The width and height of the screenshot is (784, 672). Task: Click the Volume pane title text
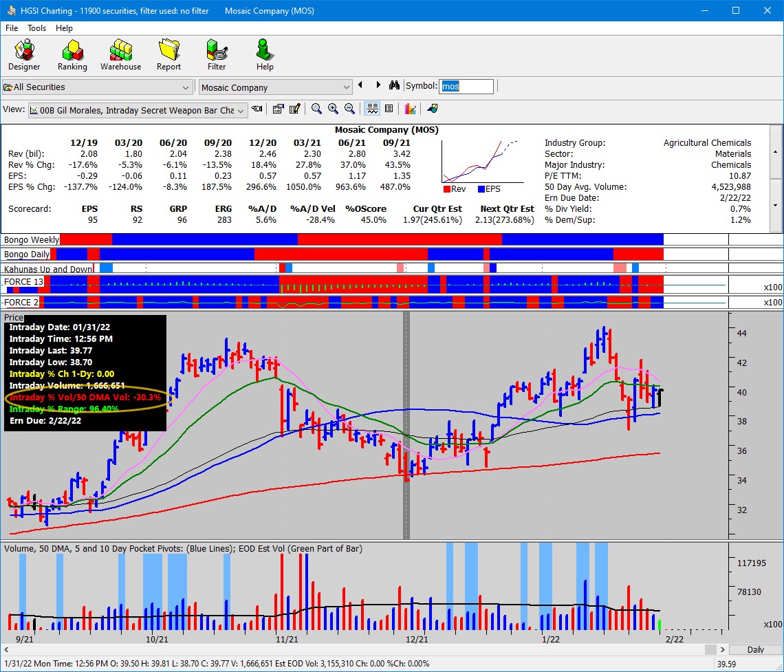[183, 548]
